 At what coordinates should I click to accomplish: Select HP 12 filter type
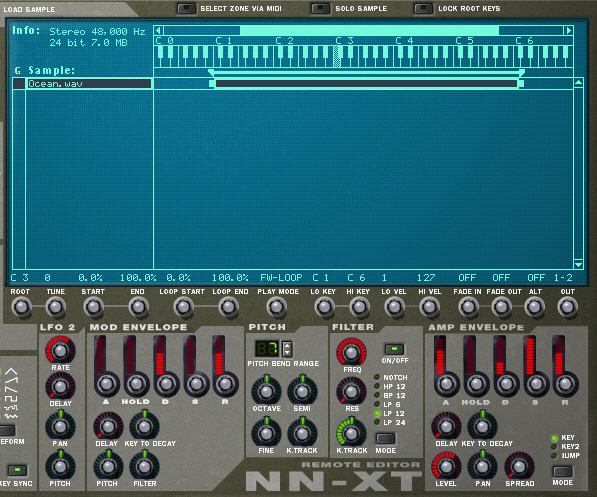377,387
